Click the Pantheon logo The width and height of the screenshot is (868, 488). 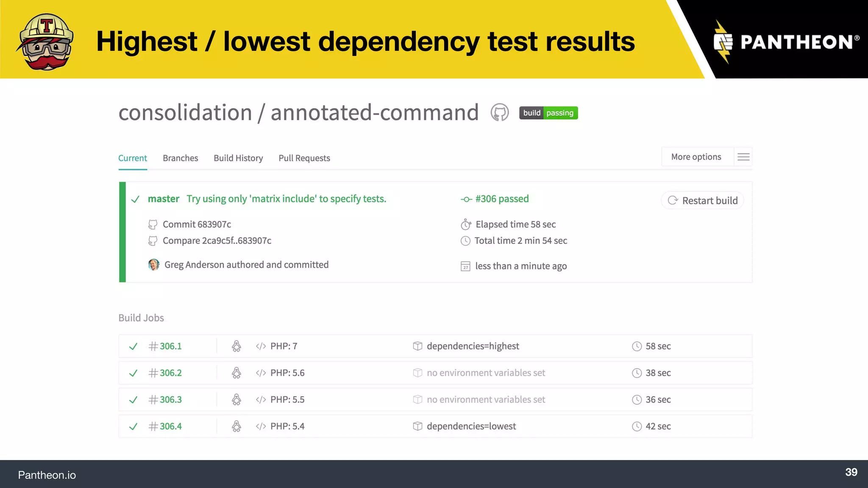787,42
